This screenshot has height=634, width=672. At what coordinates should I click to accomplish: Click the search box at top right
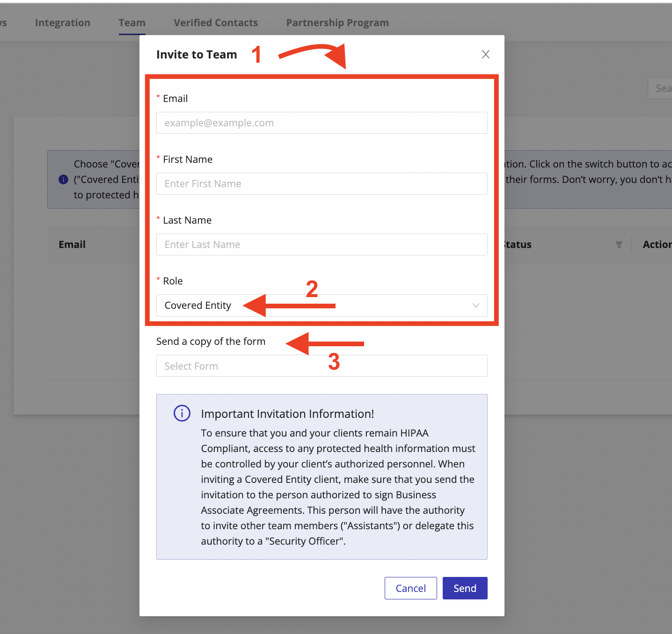point(661,88)
